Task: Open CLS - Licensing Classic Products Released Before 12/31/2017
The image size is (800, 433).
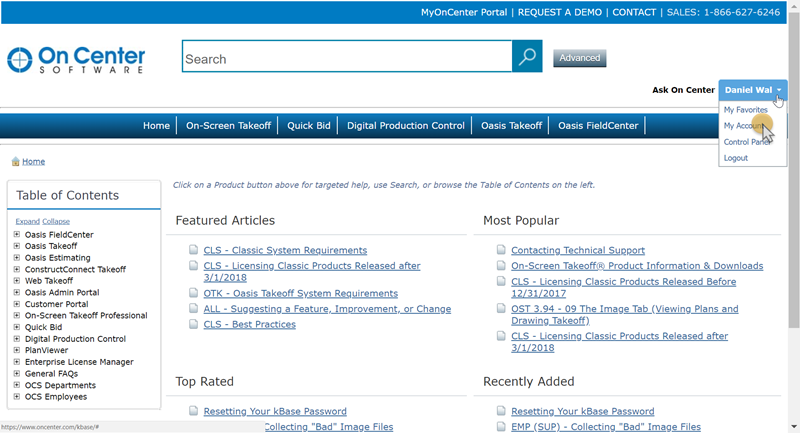Action: (x=623, y=287)
